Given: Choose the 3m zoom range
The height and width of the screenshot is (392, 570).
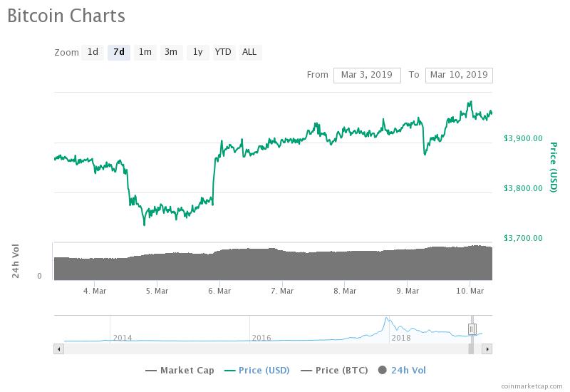Looking at the screenshot, I should click(x=171, y=52).
